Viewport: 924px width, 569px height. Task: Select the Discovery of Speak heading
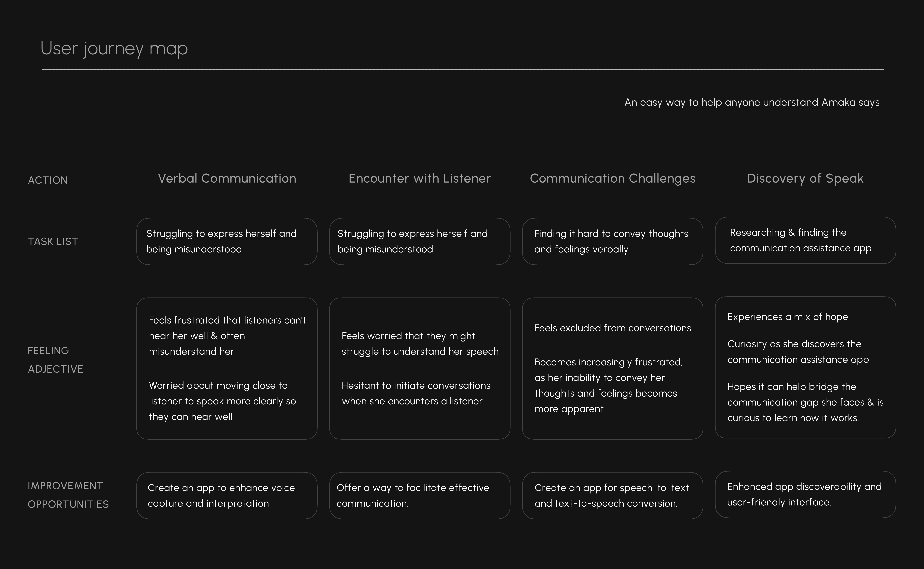click(x=805, y=178)
